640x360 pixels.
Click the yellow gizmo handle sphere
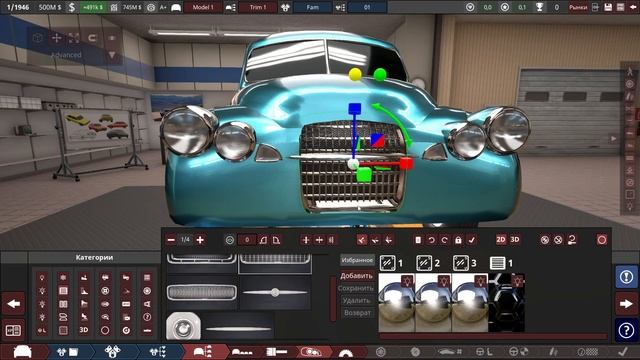point(355,74)
